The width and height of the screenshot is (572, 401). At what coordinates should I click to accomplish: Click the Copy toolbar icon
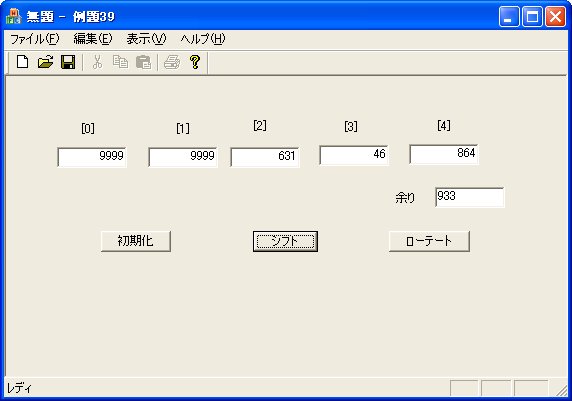(x=120, y=62)
